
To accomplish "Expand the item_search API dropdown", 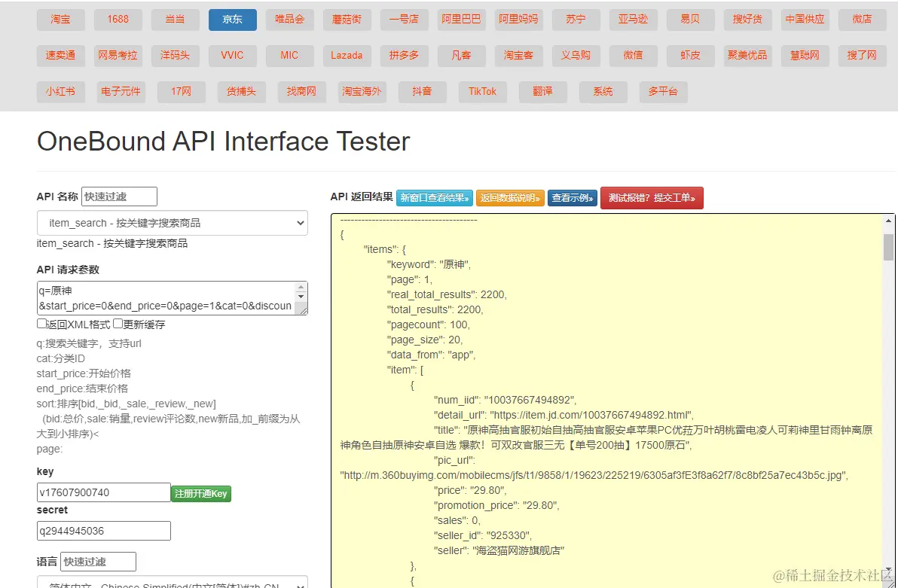I will pyautogui.click(x=173, y=223).
